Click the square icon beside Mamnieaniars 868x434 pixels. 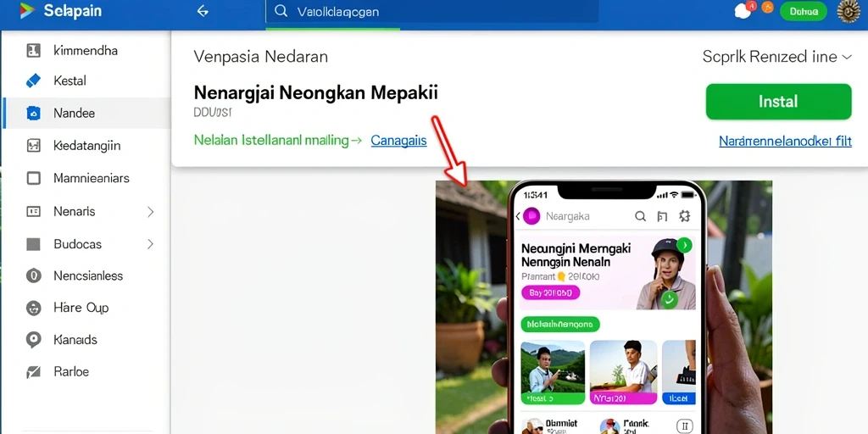click(x=33, y=178)
